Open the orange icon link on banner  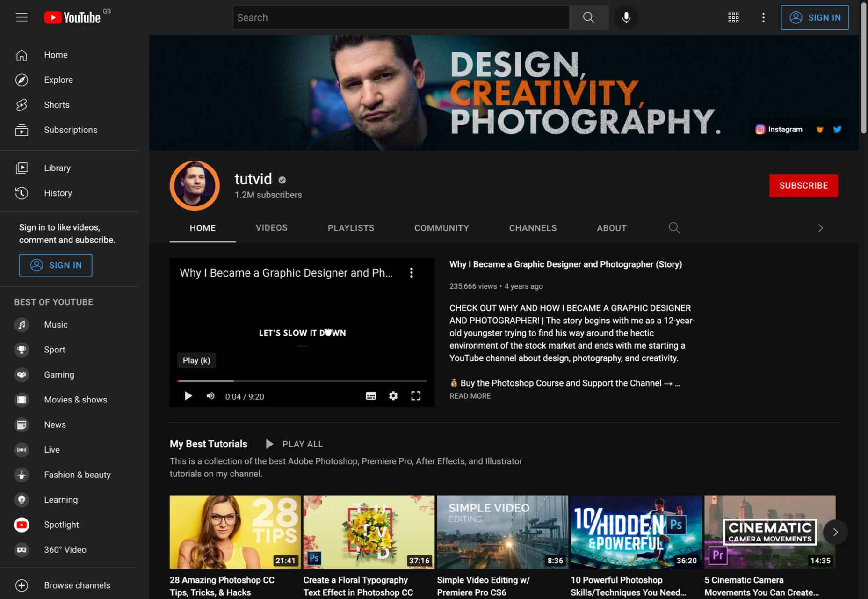tap(820, 129)
